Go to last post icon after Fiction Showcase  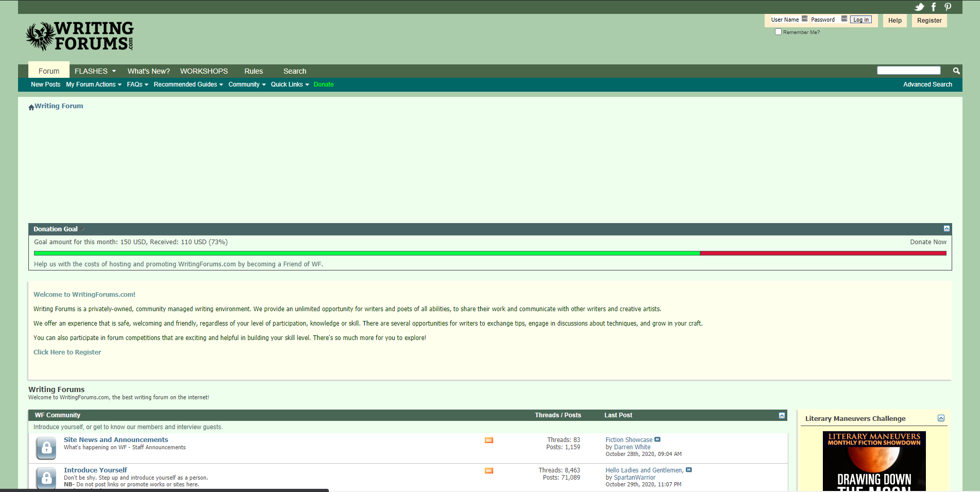(657, 439)
